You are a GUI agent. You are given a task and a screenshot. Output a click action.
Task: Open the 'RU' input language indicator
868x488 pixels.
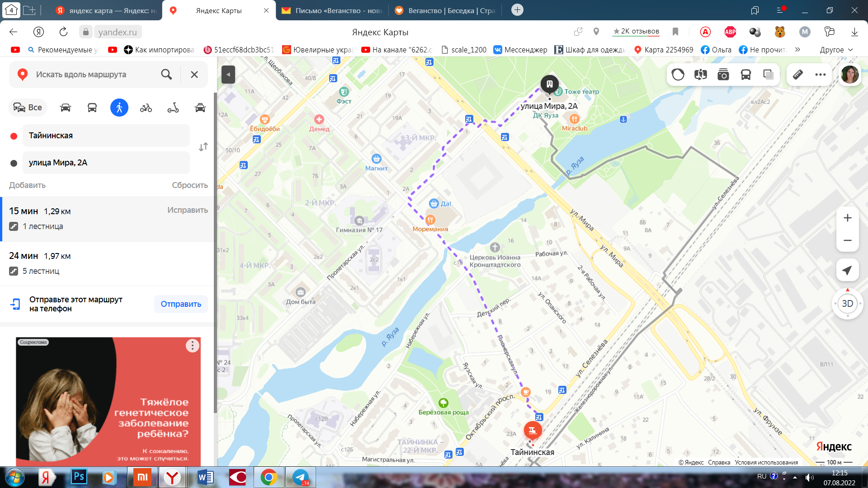click(x=762, y=476)
